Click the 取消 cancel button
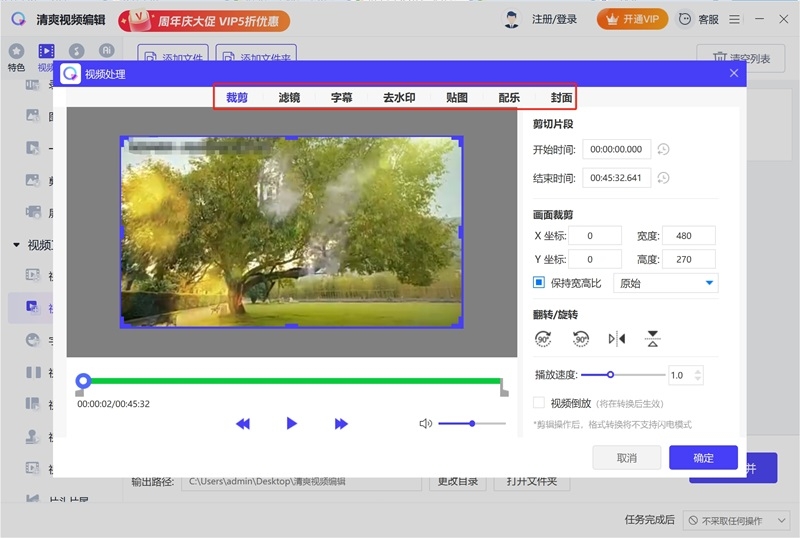Image resolution: width=800 pixels, height=538 pixels. 627,458
